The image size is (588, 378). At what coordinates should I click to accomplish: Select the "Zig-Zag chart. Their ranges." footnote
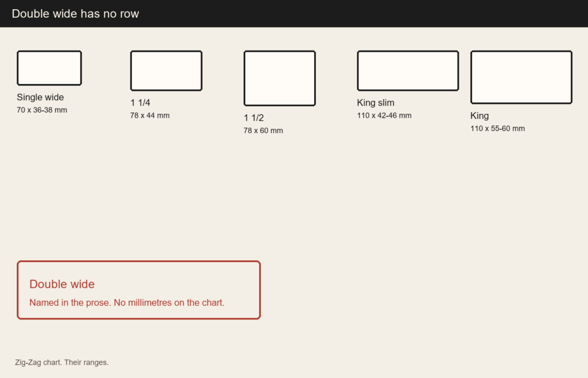62,362
